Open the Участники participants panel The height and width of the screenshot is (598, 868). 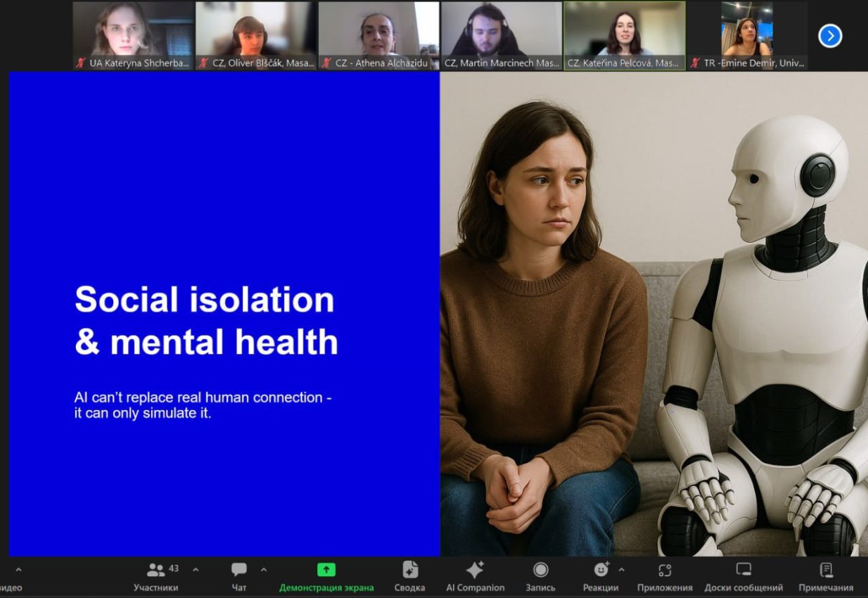point(156,570)
